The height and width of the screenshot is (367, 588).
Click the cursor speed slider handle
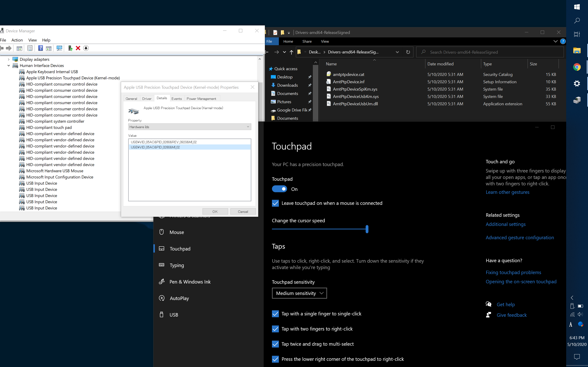(367, 229)
